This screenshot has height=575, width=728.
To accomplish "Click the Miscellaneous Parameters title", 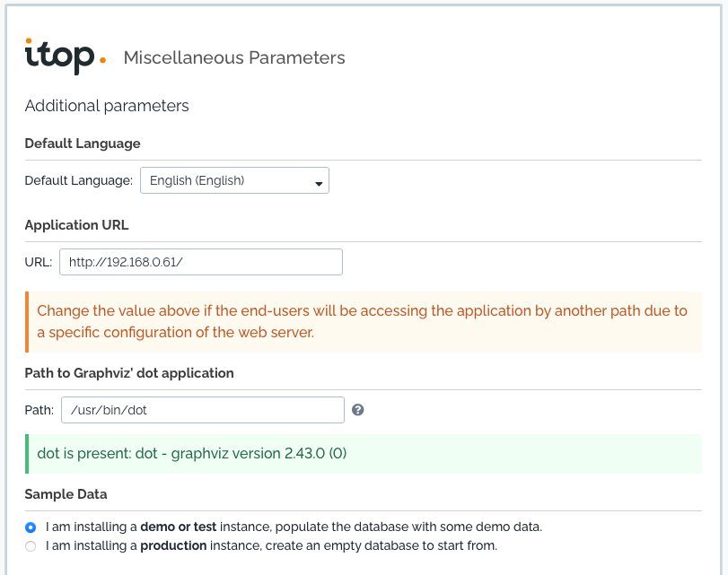I will coord(234,57).
